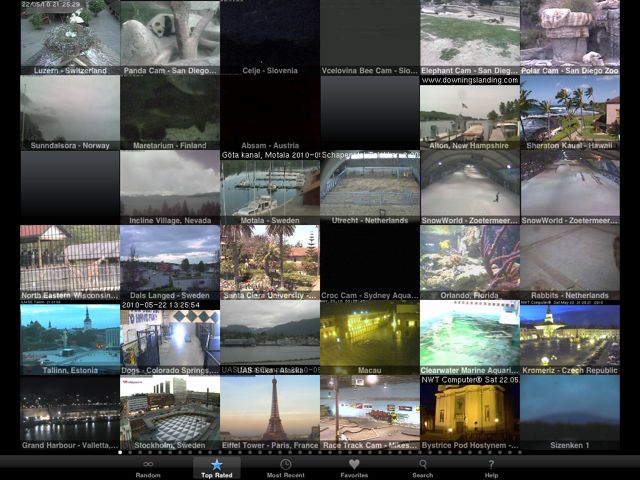Open Clearwater Marine Aquarium camera
This screenshot has height=480, width=640.
[470, 338]
